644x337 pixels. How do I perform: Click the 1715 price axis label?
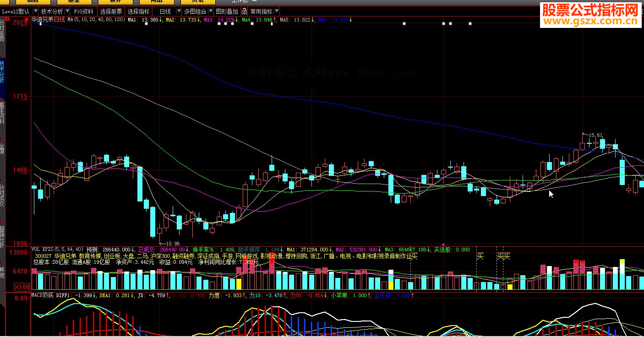pos(21,97)
